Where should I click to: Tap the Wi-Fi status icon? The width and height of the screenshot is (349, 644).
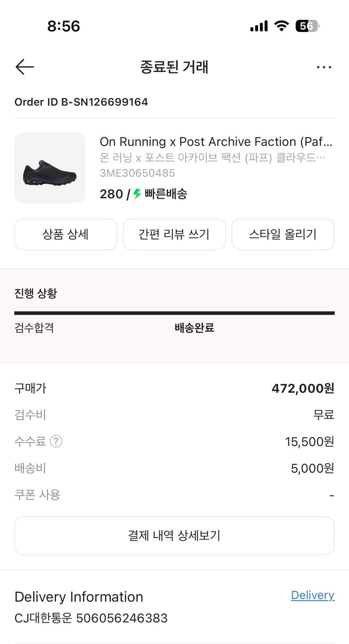pyautogui.click(x=282, y=26)
